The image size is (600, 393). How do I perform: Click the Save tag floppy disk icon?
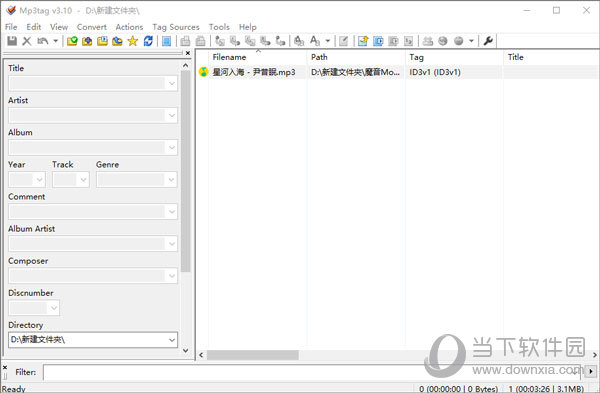coord(12,41)
